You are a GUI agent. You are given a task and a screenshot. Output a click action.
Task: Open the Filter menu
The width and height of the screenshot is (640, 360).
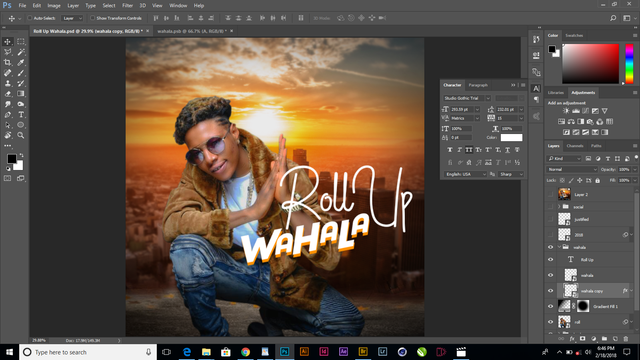pos(127,6)
